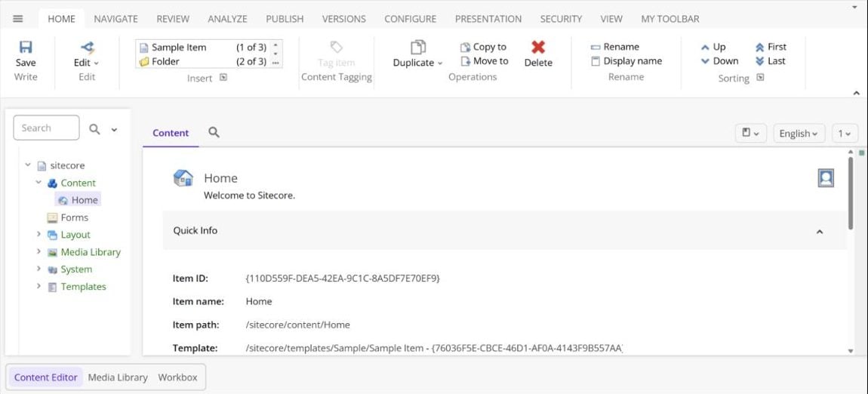
Task: Click into the tree Search field
Action: [47, 128]
